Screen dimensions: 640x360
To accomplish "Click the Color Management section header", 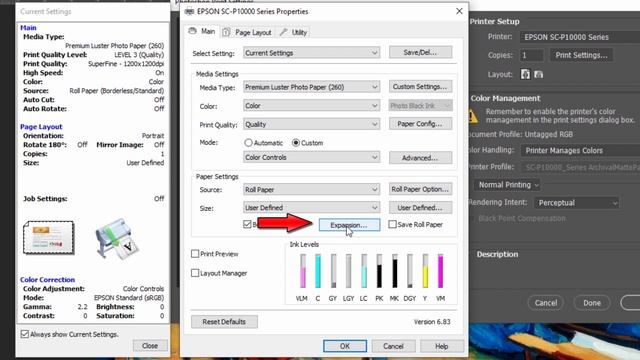I will [x=505, y=98].
